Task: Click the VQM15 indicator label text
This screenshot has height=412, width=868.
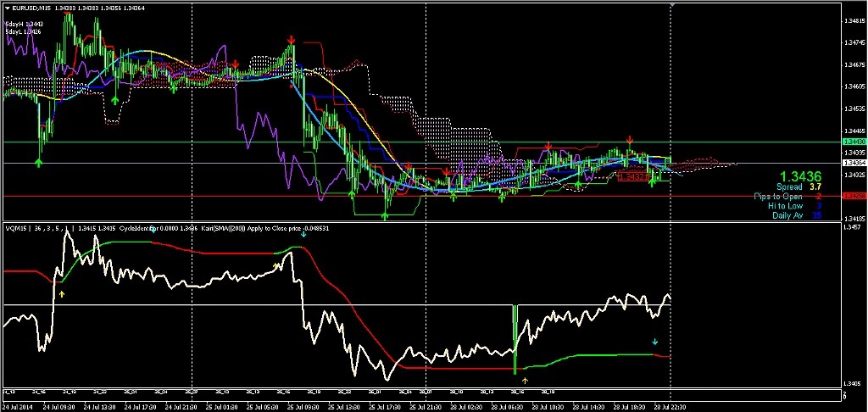Action: coord(14,227)
